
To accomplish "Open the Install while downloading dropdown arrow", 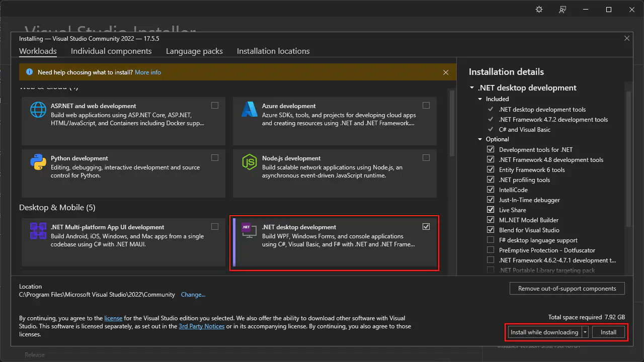I will coord(585,332).
